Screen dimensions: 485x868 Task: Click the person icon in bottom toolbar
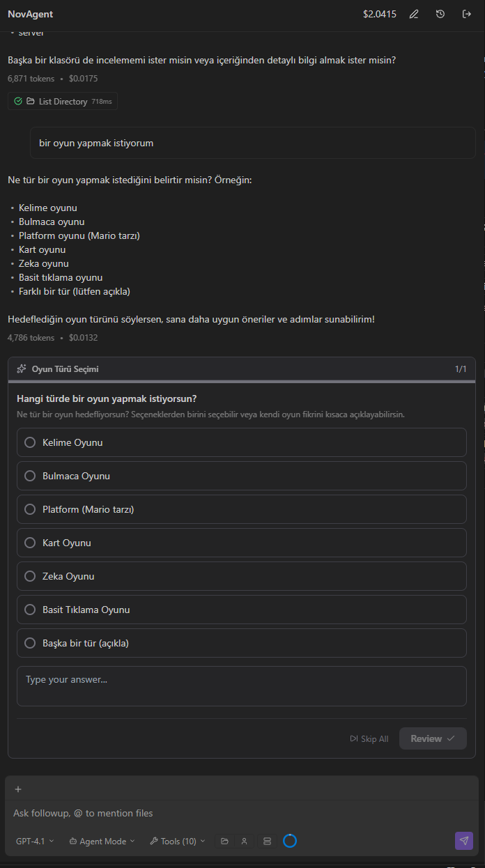pyautogui.click(x=244, y=842)
